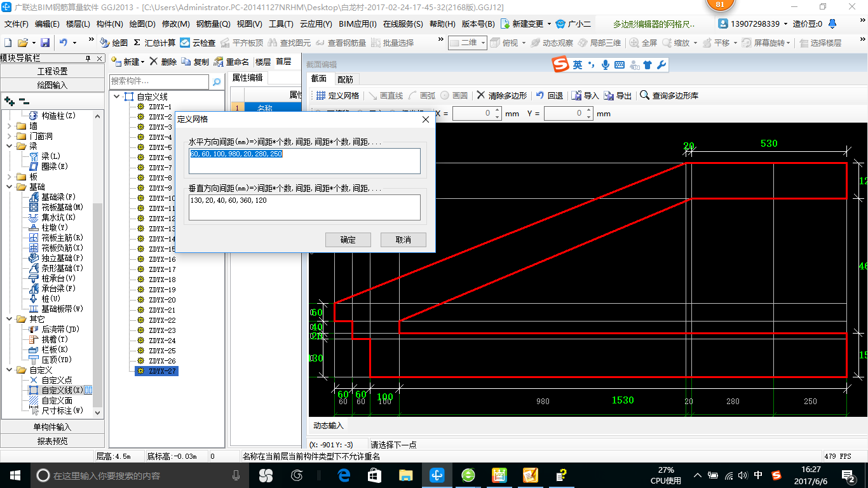This screenshot has width=868, height=488.
Task: Launch 云检查 cloud check
Action: [x=198, y=43]
